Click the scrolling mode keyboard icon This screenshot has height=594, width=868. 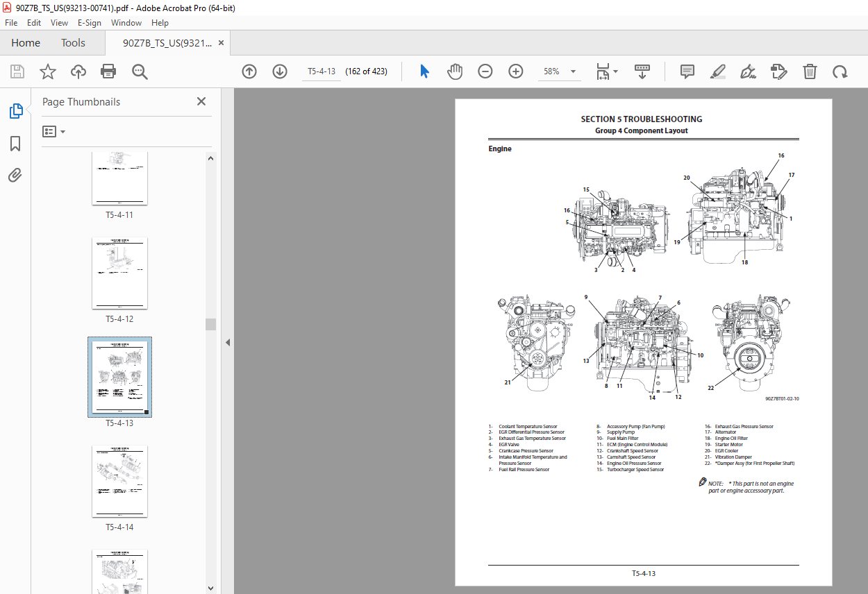[x=642, y=71]
